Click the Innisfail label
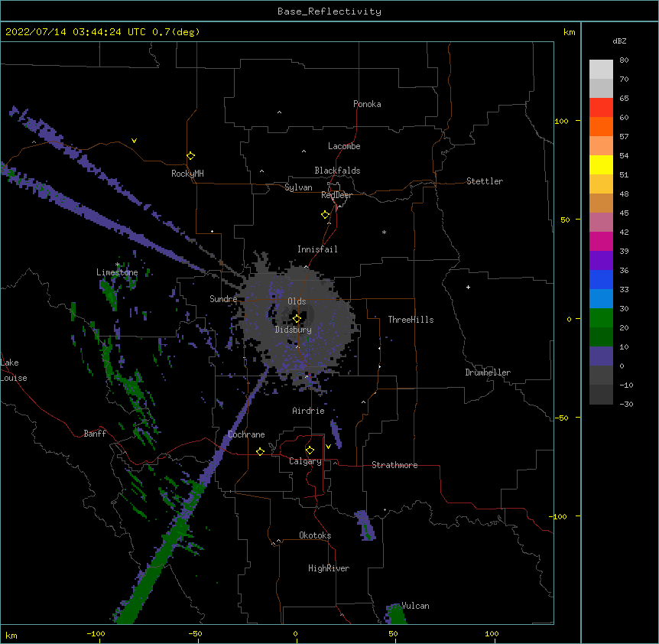This screenshot has height=644, width=659. click(317, 249)
